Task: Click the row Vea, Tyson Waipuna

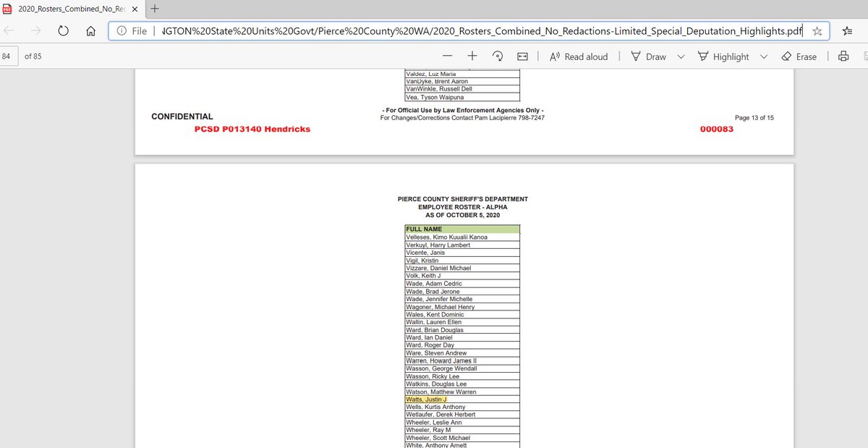Action: click(x=462, y=97)
